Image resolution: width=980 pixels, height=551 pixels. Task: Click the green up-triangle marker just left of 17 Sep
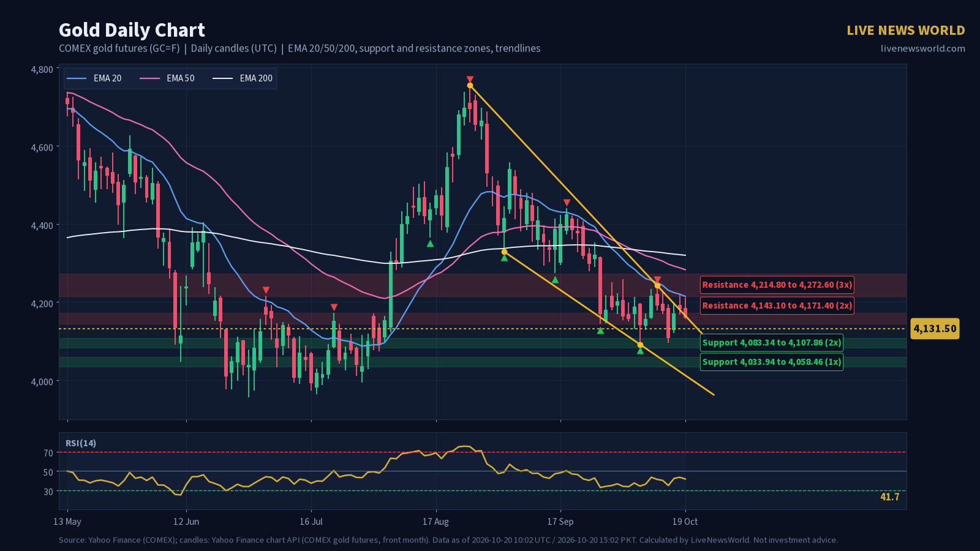(x=555, y=280)
